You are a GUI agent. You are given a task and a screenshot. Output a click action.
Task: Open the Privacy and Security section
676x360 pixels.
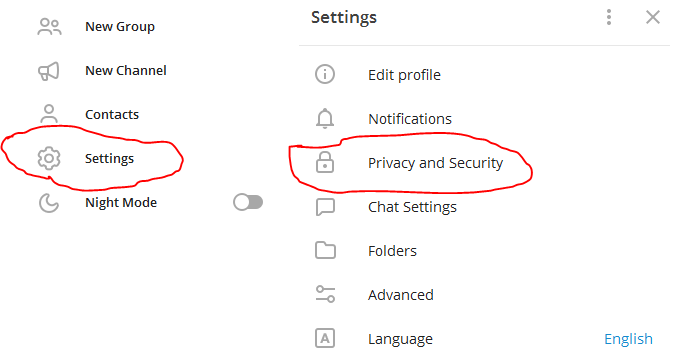(435, 163)
